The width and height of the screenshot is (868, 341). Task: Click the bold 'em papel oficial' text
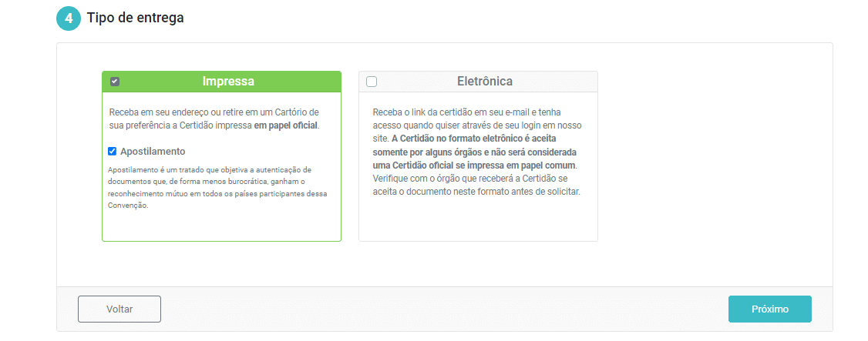(286, 125)
